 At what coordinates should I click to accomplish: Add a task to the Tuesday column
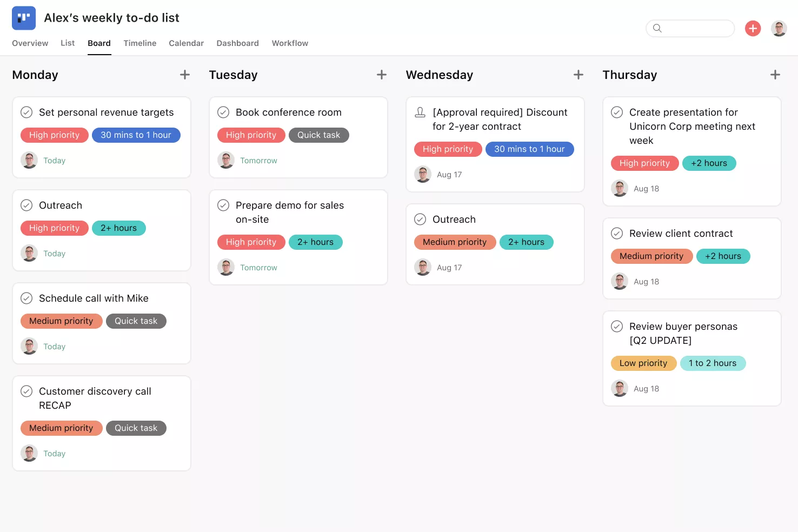[382, 75]
